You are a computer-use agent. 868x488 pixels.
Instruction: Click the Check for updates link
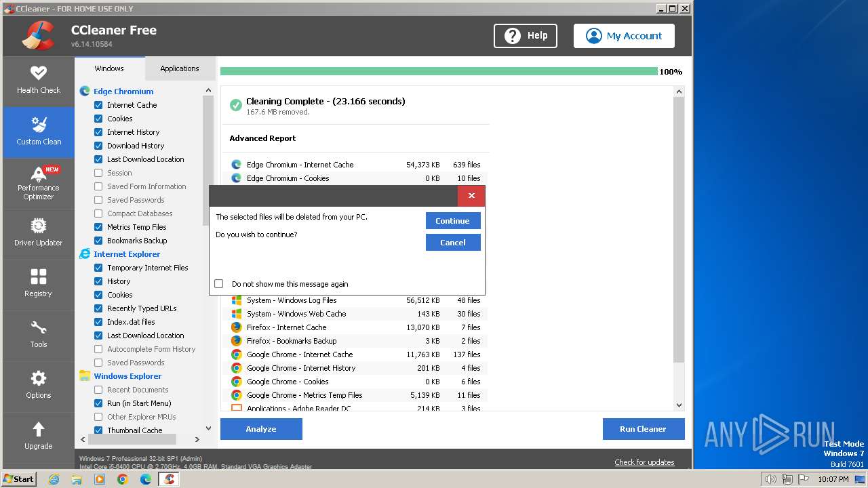[x=644, y=462]
